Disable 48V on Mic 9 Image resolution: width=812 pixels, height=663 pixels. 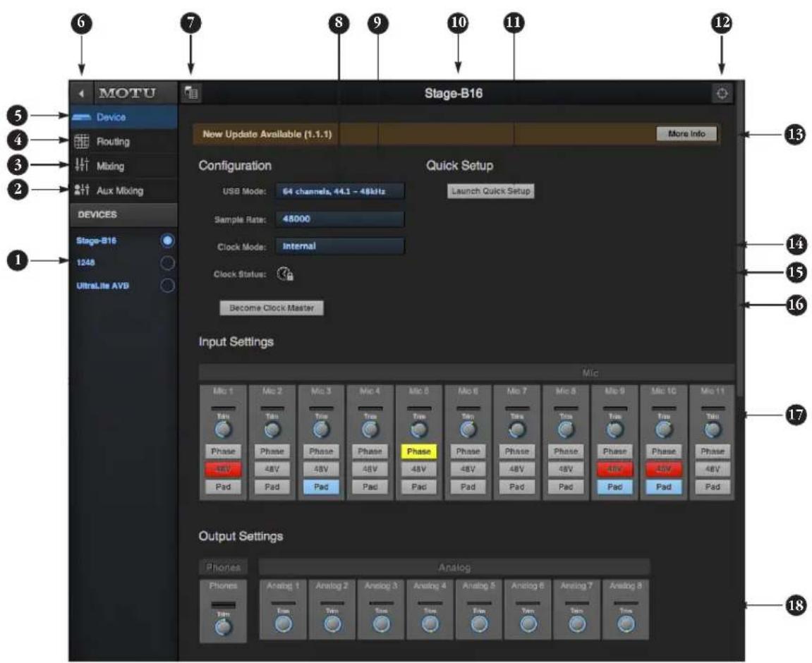614,470
